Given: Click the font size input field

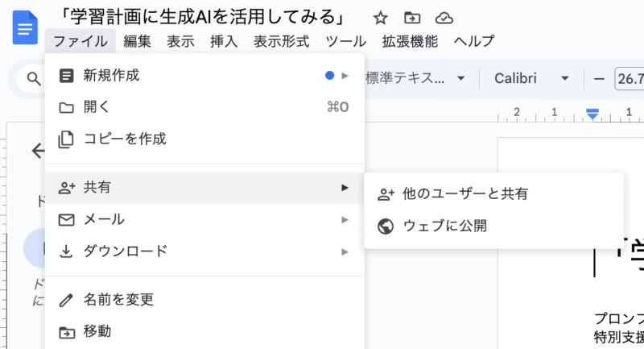Looking at the screenshot, I should point(629,78).
